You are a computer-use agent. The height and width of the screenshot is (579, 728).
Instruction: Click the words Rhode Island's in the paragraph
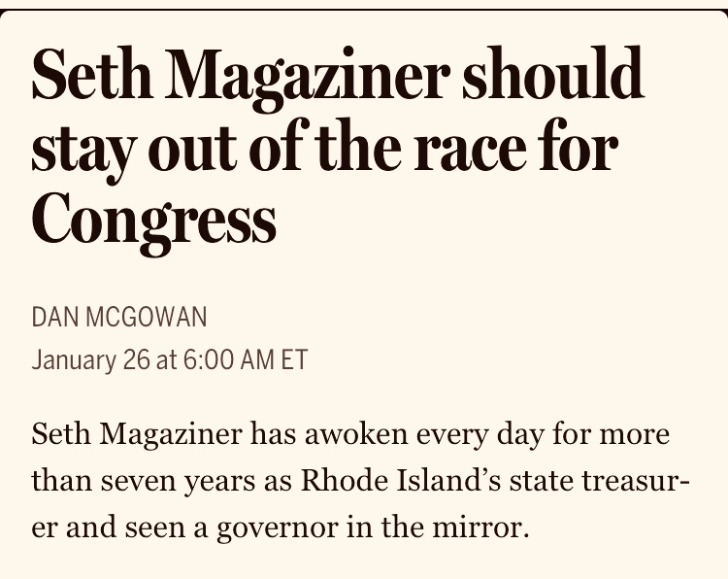click(401, 480)
